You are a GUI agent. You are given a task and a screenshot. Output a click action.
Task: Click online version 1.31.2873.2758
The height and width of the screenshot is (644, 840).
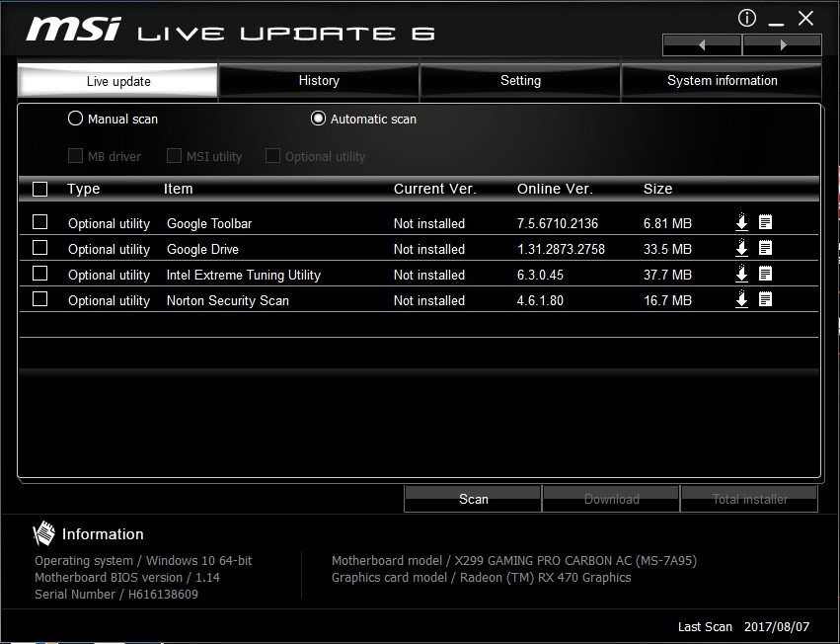point(561,249)
